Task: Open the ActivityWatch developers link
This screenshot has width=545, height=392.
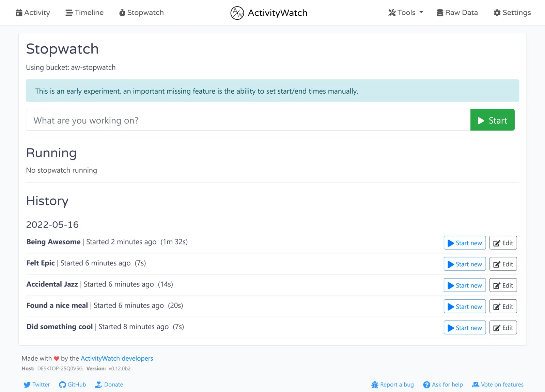Action: click(117, 358)
